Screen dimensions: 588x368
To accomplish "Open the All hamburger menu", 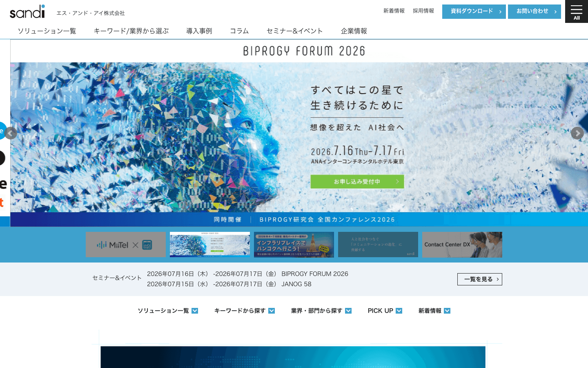I will coord(576,11).
